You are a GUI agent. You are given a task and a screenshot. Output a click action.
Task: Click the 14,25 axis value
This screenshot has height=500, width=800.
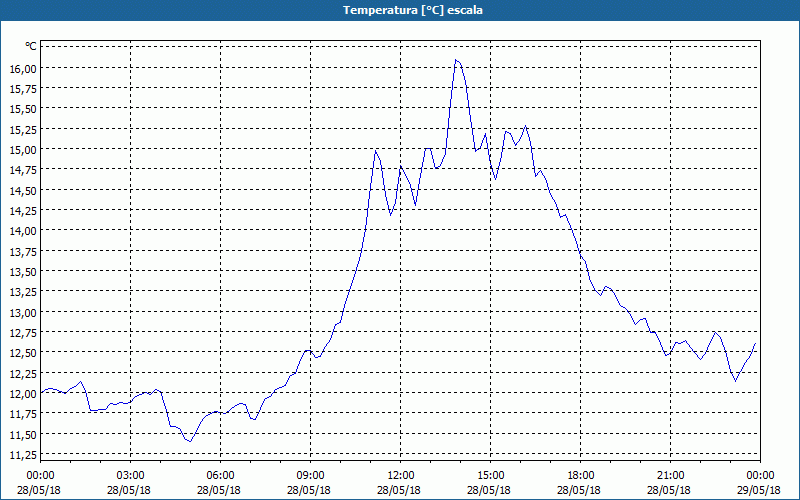(x=23, y=211)
